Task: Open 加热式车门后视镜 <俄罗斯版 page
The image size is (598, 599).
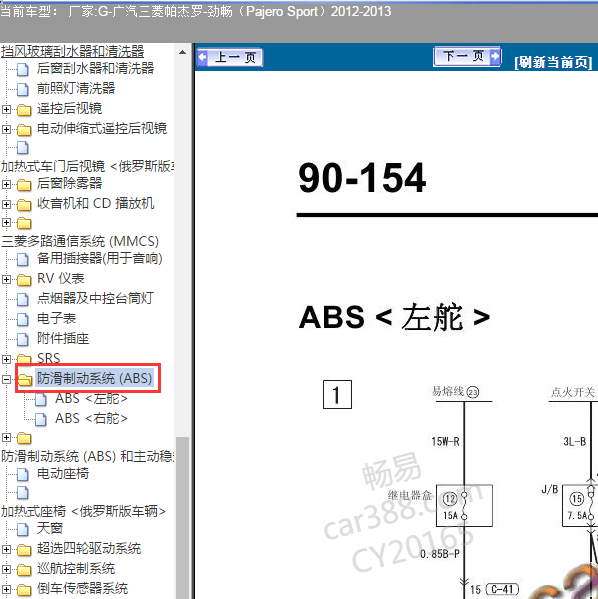Action: click(88, 166)
